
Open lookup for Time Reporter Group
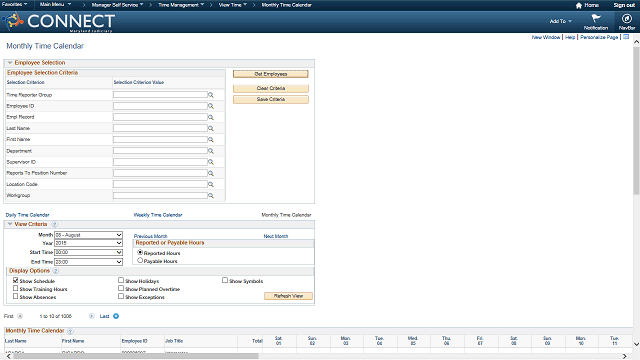[x=211, y=95]
